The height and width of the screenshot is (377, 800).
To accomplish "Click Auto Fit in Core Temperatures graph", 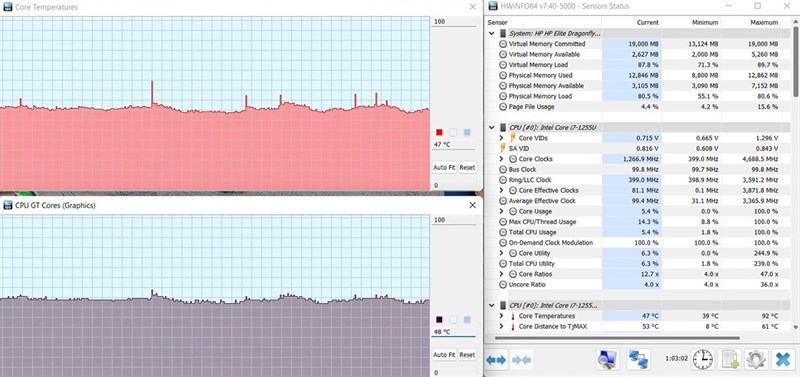I will (444, 167).
